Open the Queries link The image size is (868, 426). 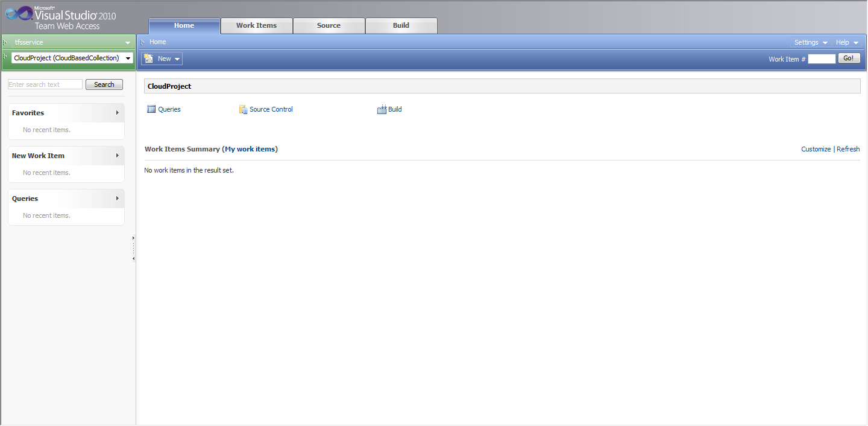pos(169,109)
